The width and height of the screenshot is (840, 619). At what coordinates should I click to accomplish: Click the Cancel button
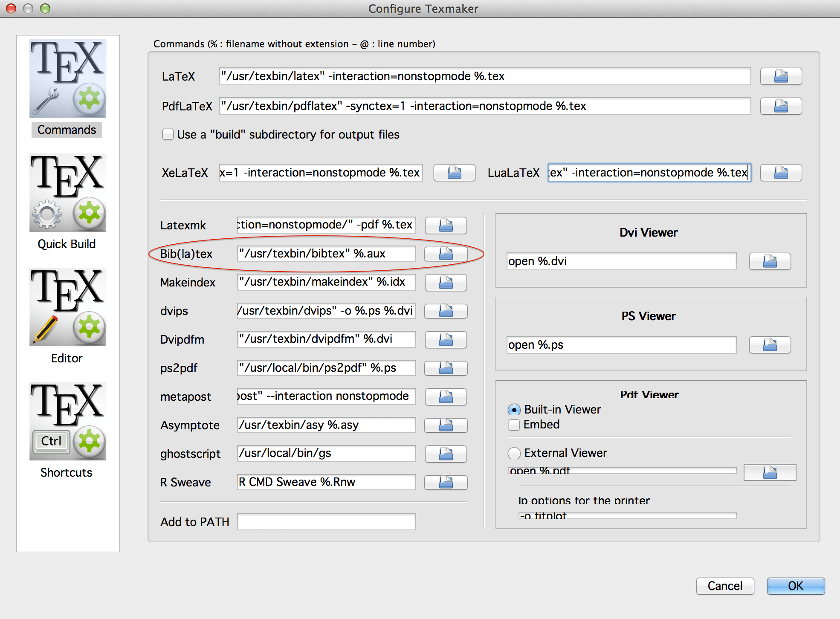coord(724,586)
